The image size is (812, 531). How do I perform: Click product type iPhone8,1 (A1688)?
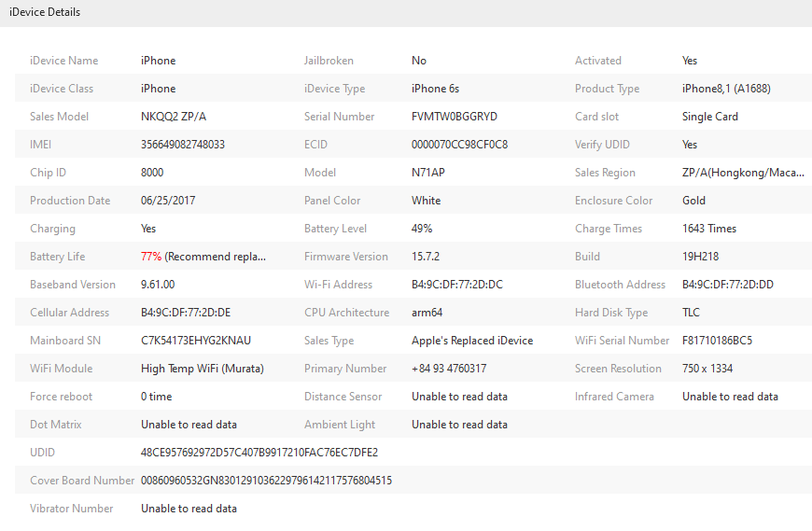[x=726, y=89]
